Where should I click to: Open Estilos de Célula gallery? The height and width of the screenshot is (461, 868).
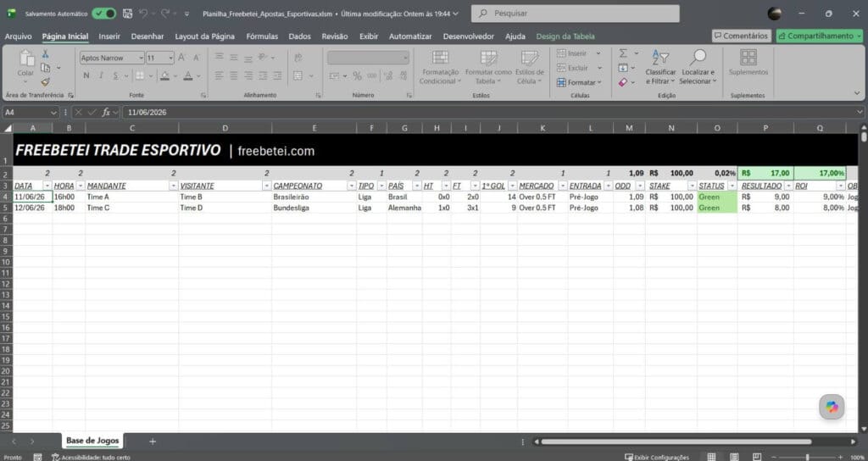530,68
